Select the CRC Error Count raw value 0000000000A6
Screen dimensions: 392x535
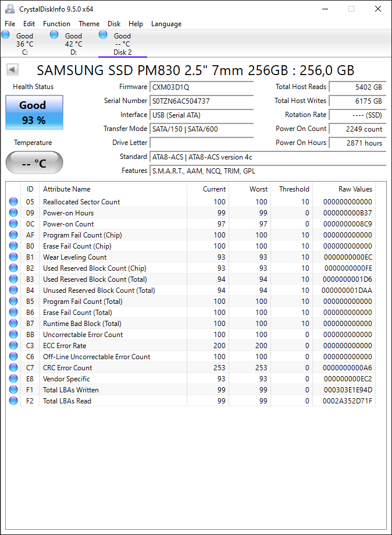coord(348,368)
